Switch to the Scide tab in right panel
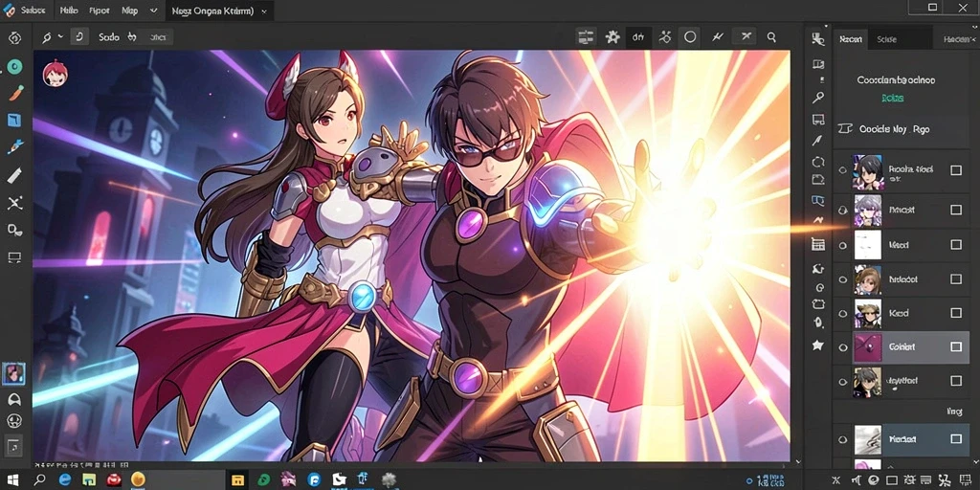This screenshot has height=490, width=980. pos(887,38)
